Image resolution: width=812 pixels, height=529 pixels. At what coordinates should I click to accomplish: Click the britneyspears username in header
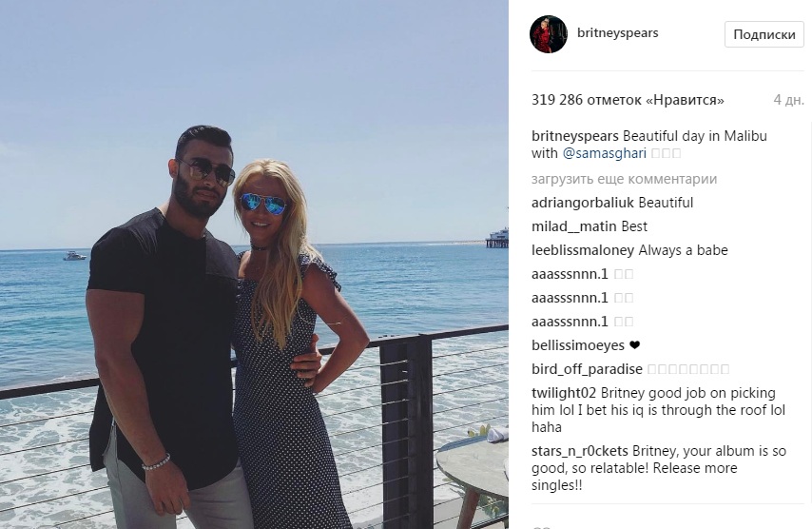[617, 32]
